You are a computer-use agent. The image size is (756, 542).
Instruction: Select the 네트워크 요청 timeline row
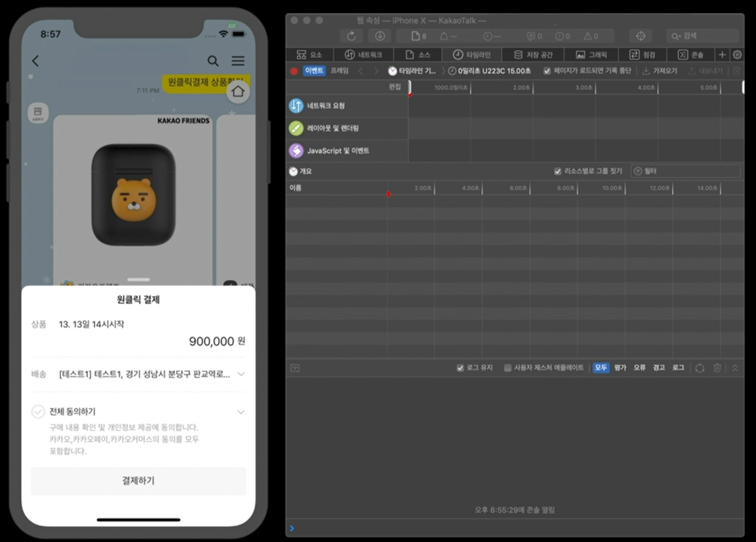347,105
